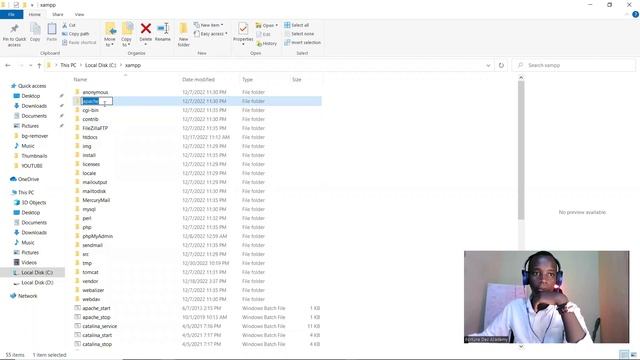Switch to the View ribbon tab
This screenshot has height=360, width=640.
click(x=79, y=14)
